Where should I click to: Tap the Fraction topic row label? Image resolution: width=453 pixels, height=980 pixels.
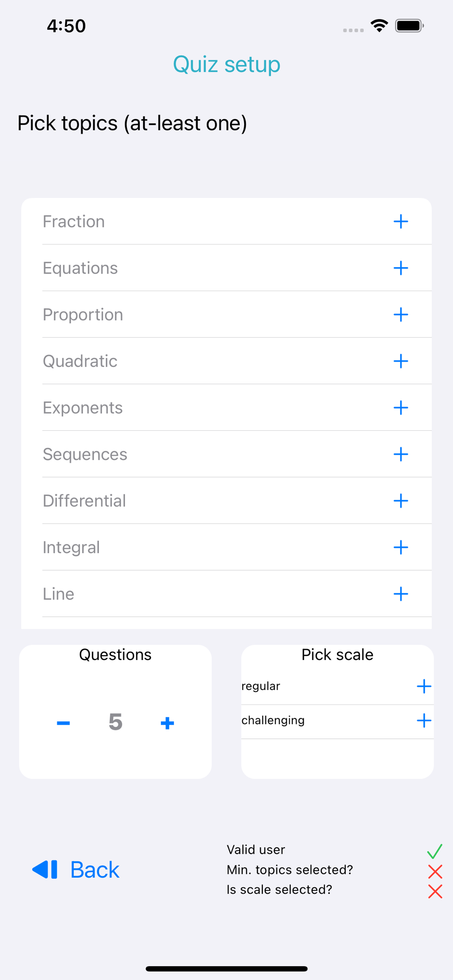point(74,221)
